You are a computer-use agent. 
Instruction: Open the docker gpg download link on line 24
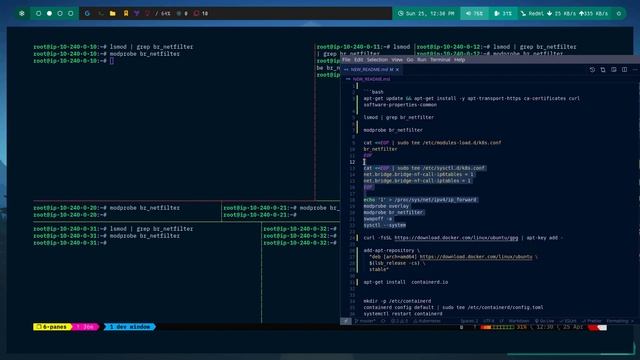coord(456,238)
